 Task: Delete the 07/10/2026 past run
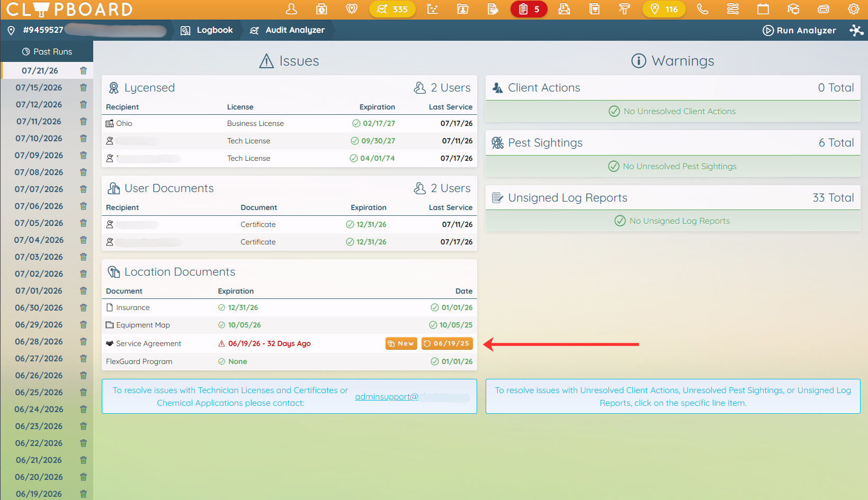[x=83, y=138]
